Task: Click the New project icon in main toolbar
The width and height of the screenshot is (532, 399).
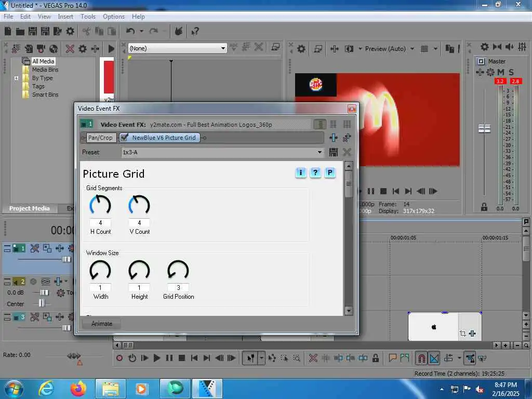Action: click(x=8, y=32)
